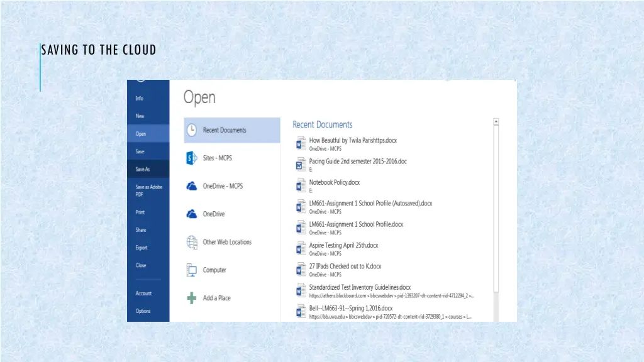Click the OneDrive - MCPS cloud icon
This screenshot has width=644, height=362.
(191, 186)
